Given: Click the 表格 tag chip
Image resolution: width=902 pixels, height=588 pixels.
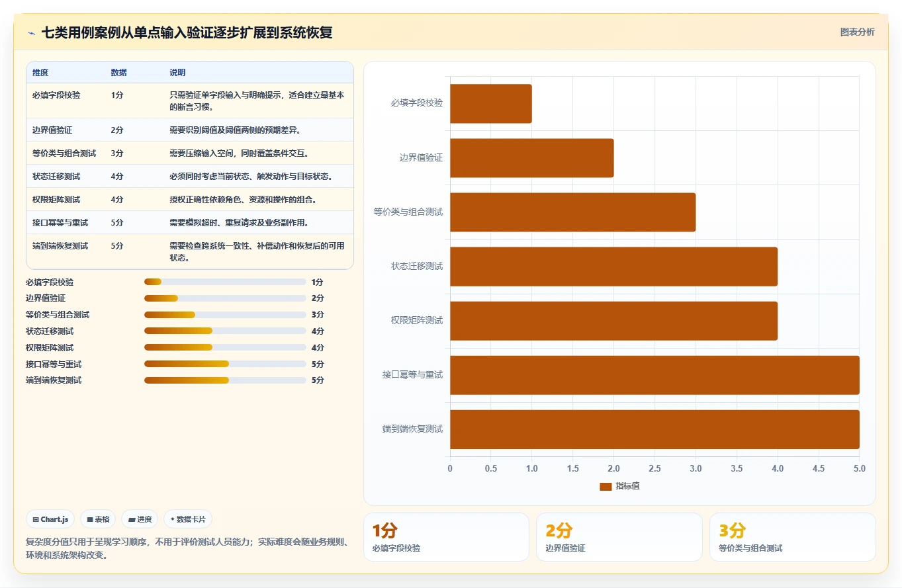Looking at the screenshot, I should pyautogui.click(x=98, y=519).
